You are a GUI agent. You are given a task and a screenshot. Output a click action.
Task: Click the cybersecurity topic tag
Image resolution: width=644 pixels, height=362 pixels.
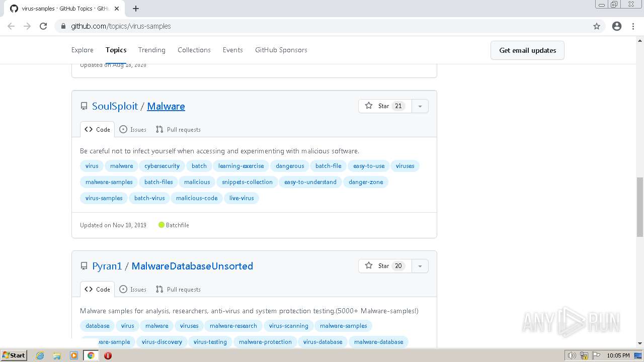162,166
